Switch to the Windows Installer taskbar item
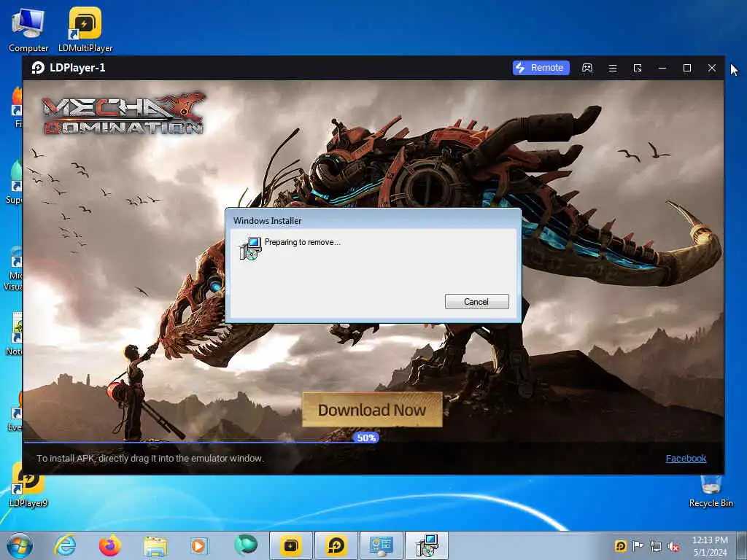The width and height of the screenshot is (747, 560). [x=426, y=545]
